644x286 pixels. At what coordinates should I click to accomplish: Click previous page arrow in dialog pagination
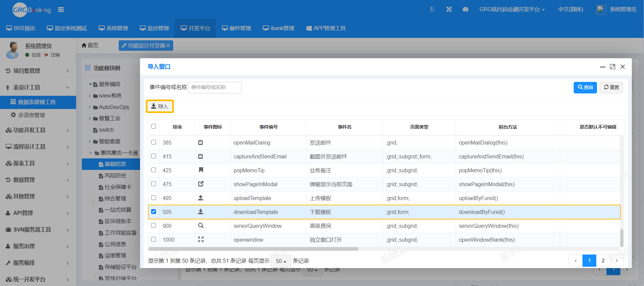pyautogui.click(x=576, y=261)
